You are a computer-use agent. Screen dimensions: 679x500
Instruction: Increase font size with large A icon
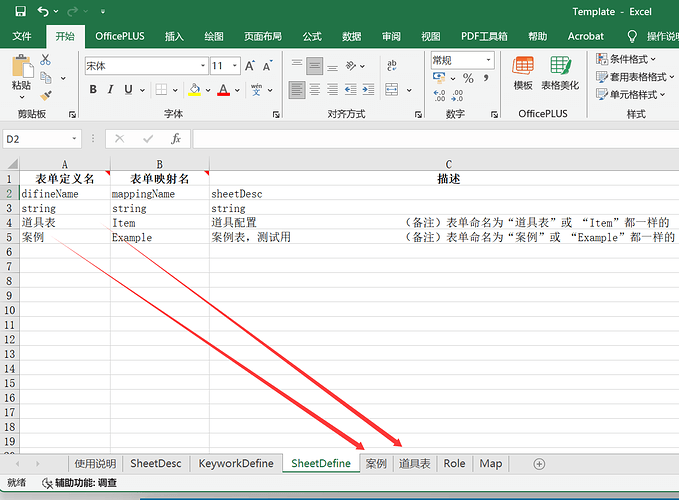pos(250,66)
